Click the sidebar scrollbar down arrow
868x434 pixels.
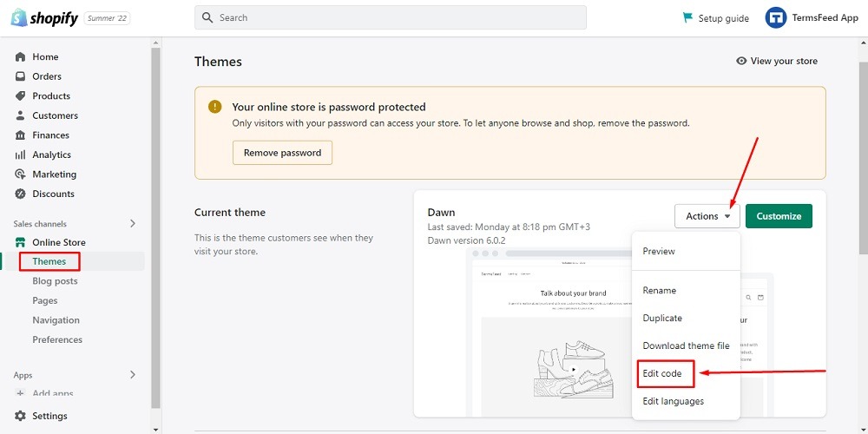(155, 430)
